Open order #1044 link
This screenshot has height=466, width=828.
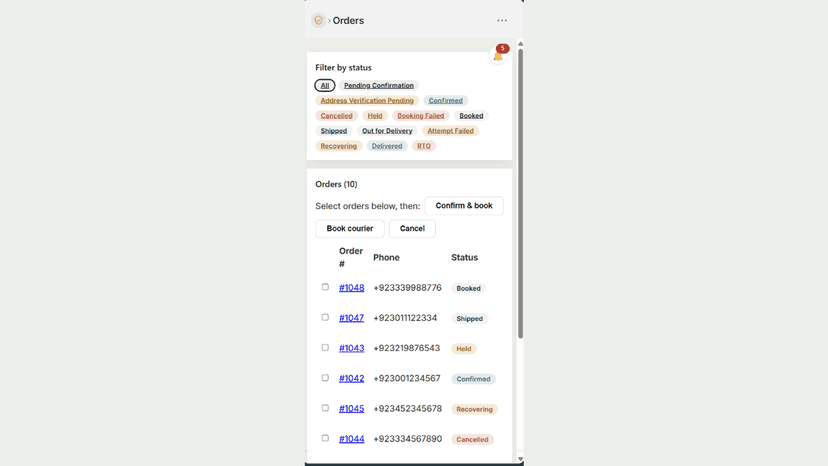[x=352, y=439]
